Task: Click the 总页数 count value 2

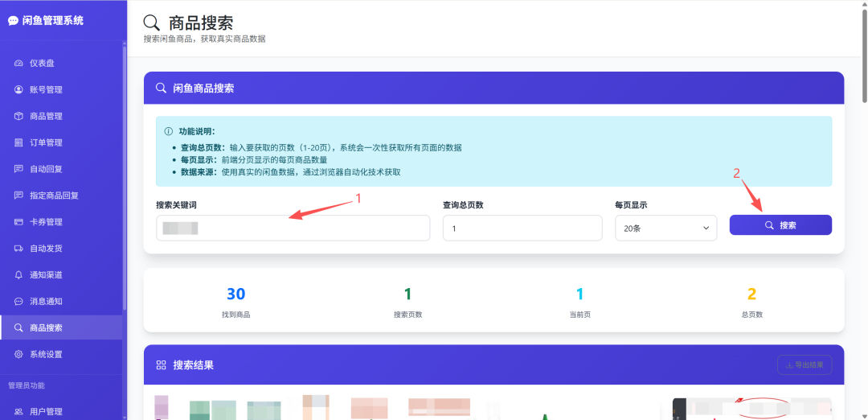Action: 751,294
